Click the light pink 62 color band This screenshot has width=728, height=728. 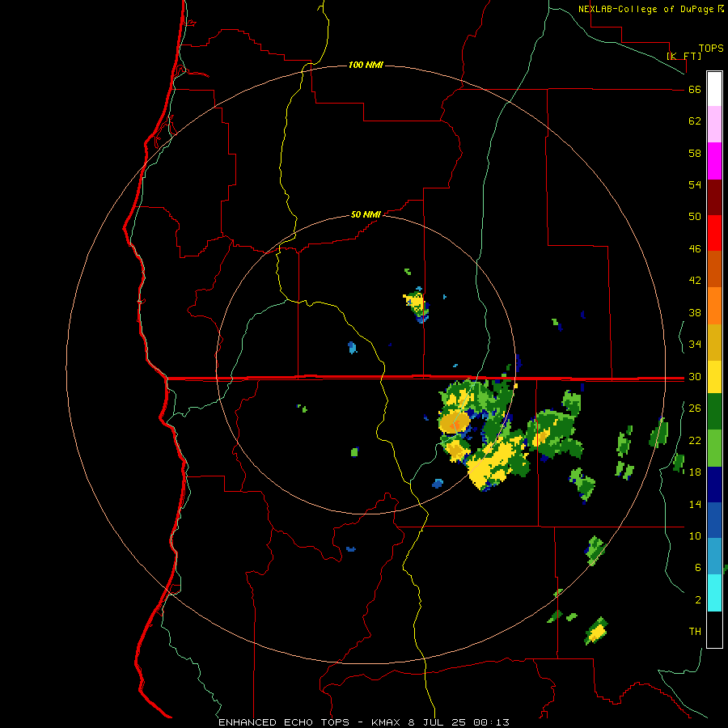714,125
